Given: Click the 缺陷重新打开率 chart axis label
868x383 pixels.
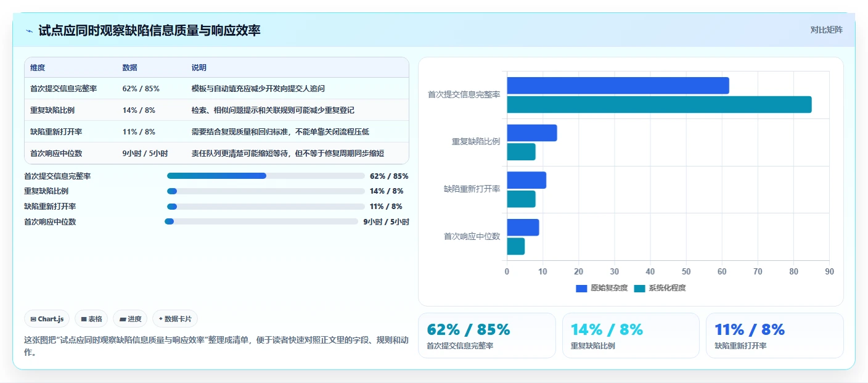Looking at the screenshot, I should click(x=472, y=189).
